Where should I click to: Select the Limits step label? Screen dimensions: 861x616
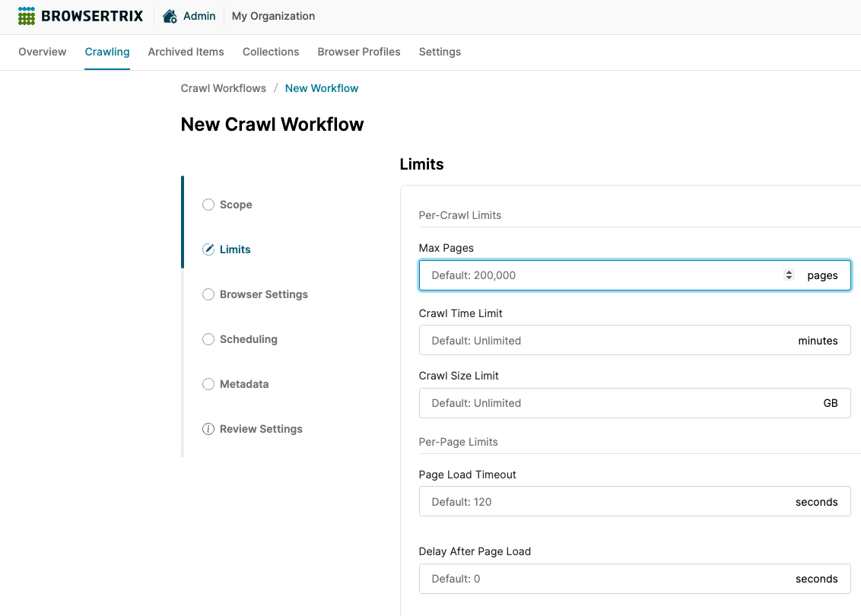pos(235,249)
